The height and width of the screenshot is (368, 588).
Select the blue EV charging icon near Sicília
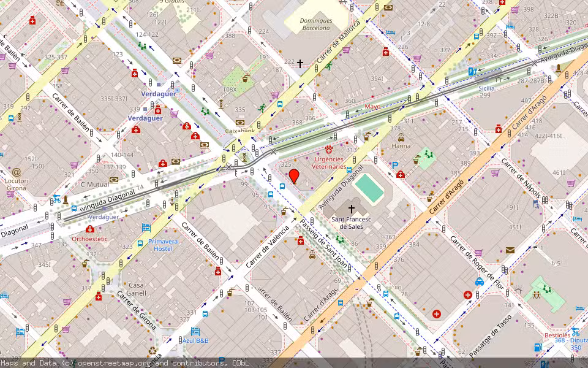point(472,71)
